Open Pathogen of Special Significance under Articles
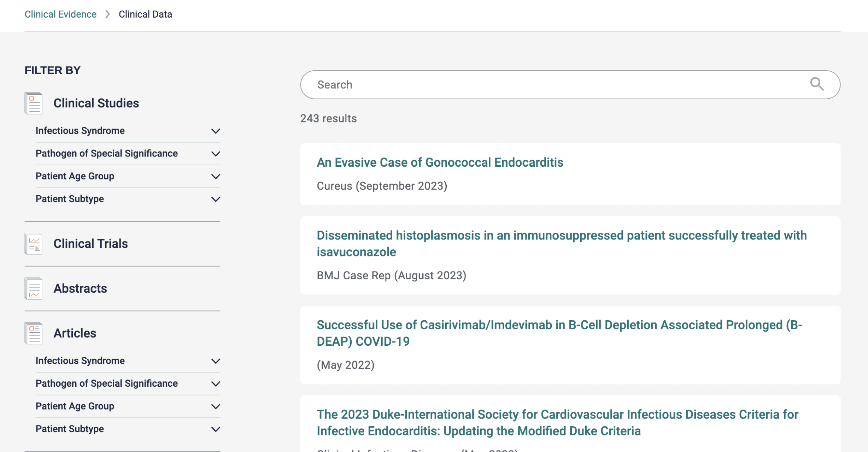This screenshot has height=452, width=868. point(216,383)
